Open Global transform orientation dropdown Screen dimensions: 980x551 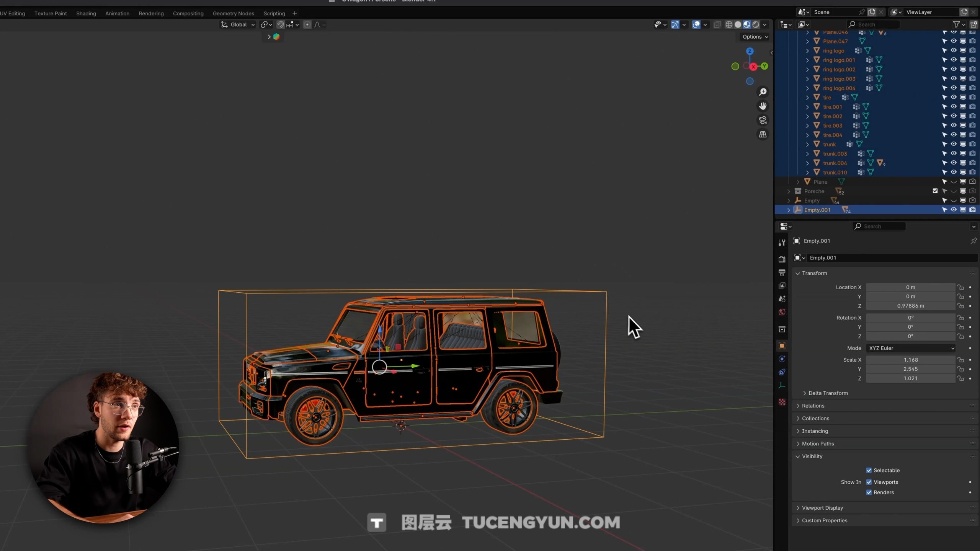pos(238,24)
